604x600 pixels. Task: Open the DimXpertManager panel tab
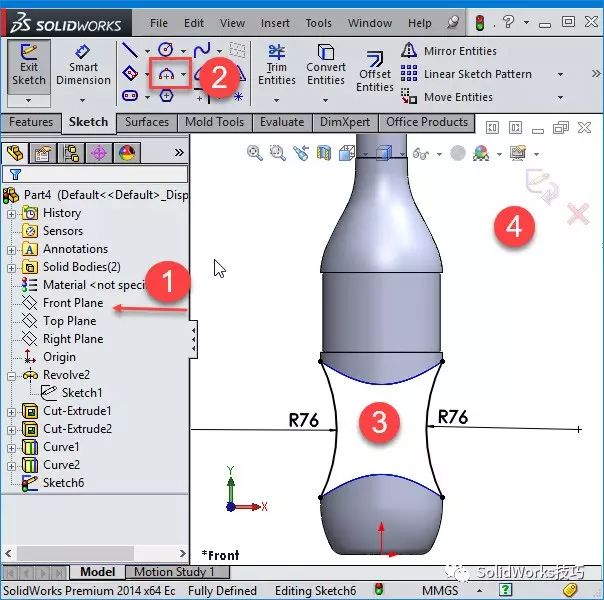[x=99, y=153]
